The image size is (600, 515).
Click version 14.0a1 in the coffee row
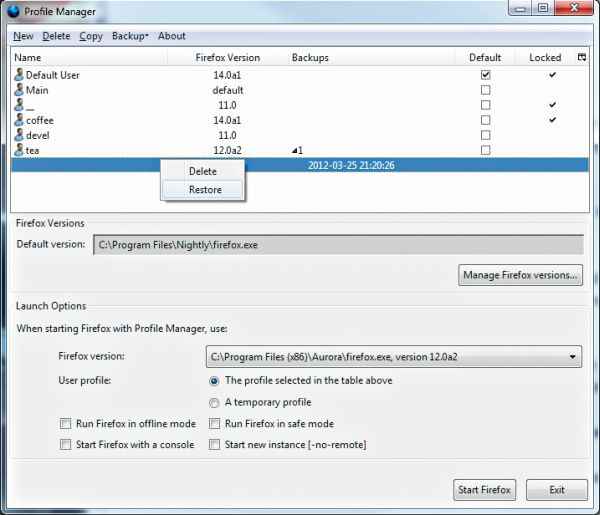pyautogui.click(x=227, y=120)
